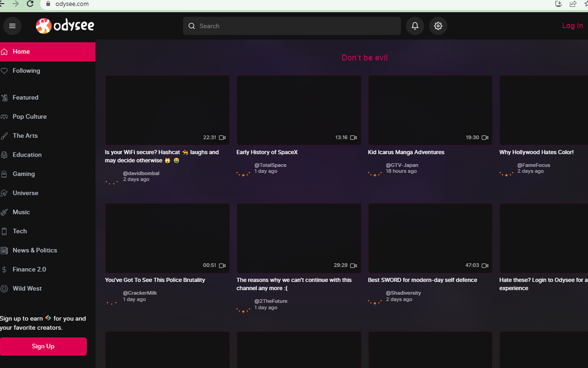The height and width of the screenshot is (368, 588).
Task: Click the 'Don't be evil' heading
Action: pos(365,58)
